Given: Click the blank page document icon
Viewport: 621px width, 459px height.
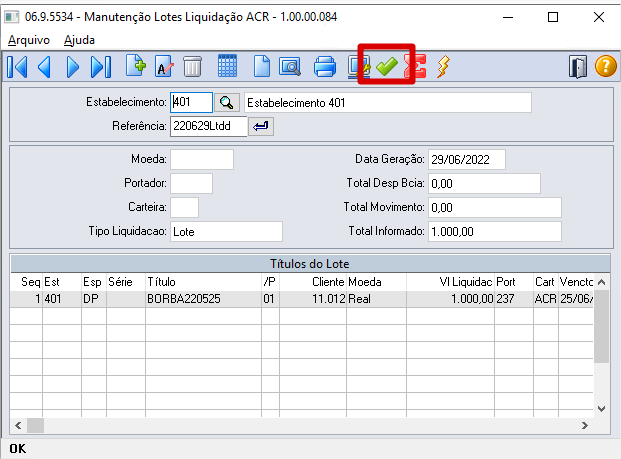Looking at the screenshot, I should [x=262, y=66].
